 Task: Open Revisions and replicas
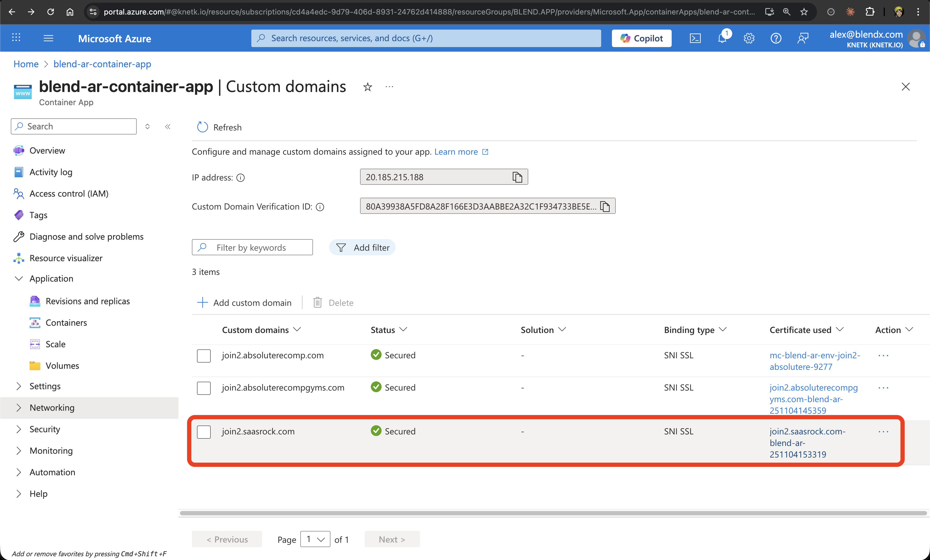[87, 301]
